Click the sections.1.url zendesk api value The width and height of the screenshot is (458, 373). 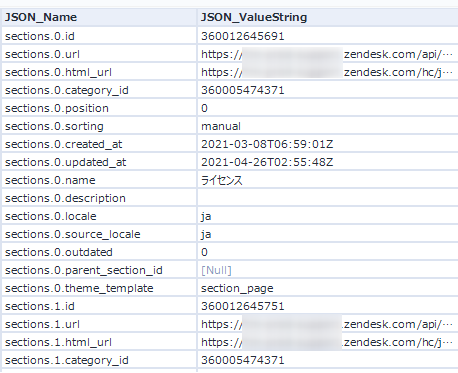pos(328,324)
